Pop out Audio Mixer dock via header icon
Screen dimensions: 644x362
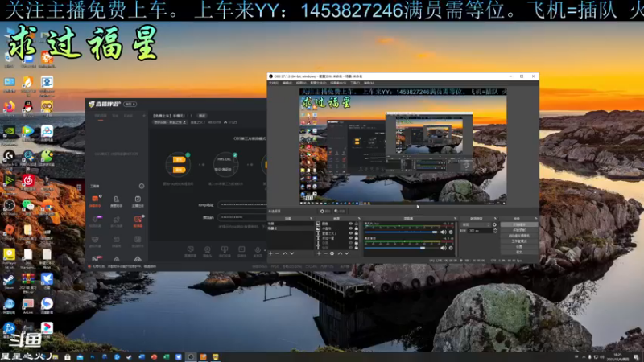point(455,219)
